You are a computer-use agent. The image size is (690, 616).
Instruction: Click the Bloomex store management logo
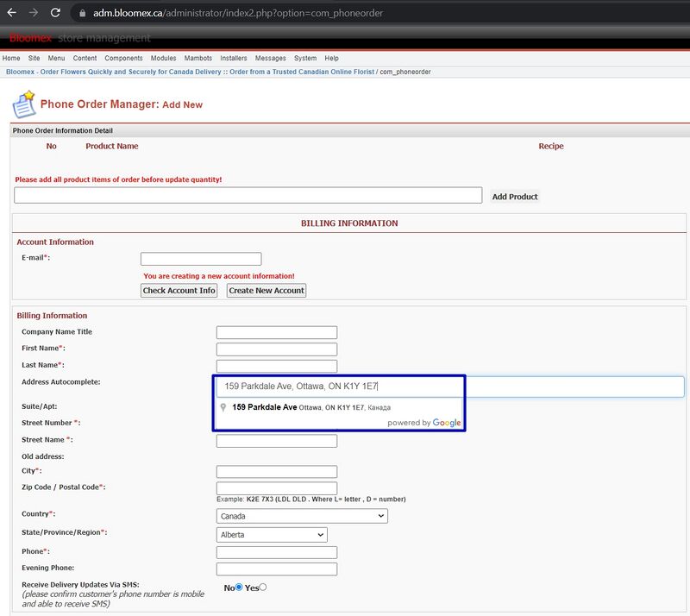[x=80, y=38]
